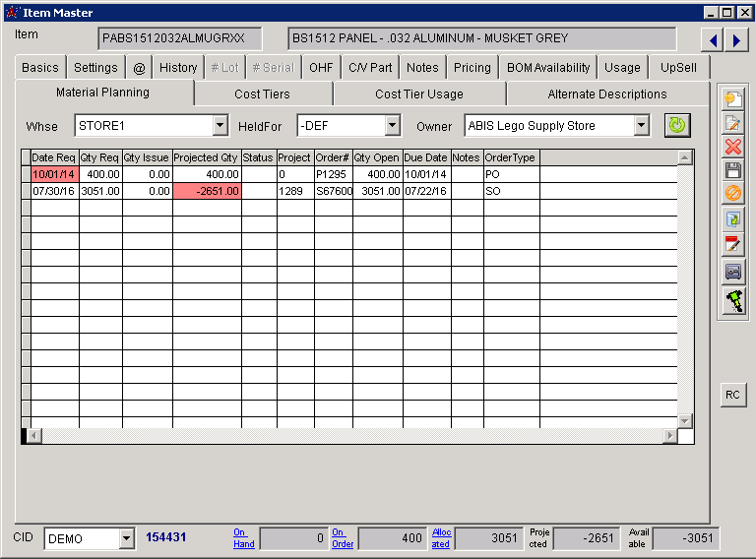
Task: Click the New record icon in right toolbar
Action: pos(733,98)
